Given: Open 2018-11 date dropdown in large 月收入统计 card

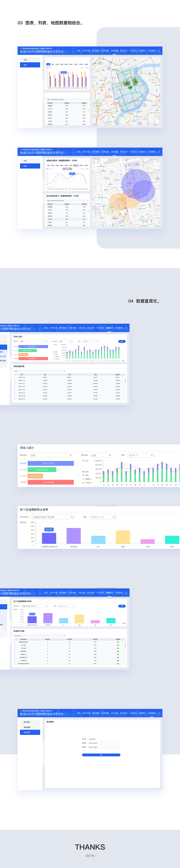Looking at the screenshot, I should coord(141,455).
